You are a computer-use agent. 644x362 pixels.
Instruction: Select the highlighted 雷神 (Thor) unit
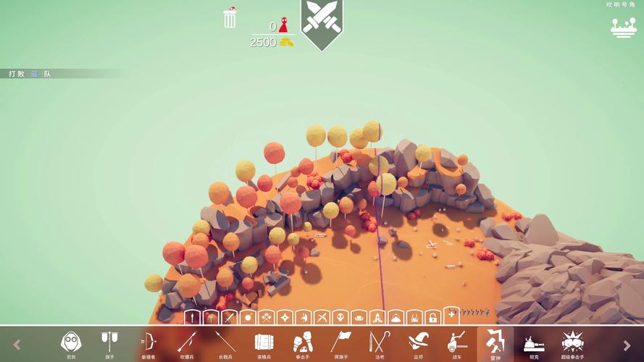[x=495, y=342]
